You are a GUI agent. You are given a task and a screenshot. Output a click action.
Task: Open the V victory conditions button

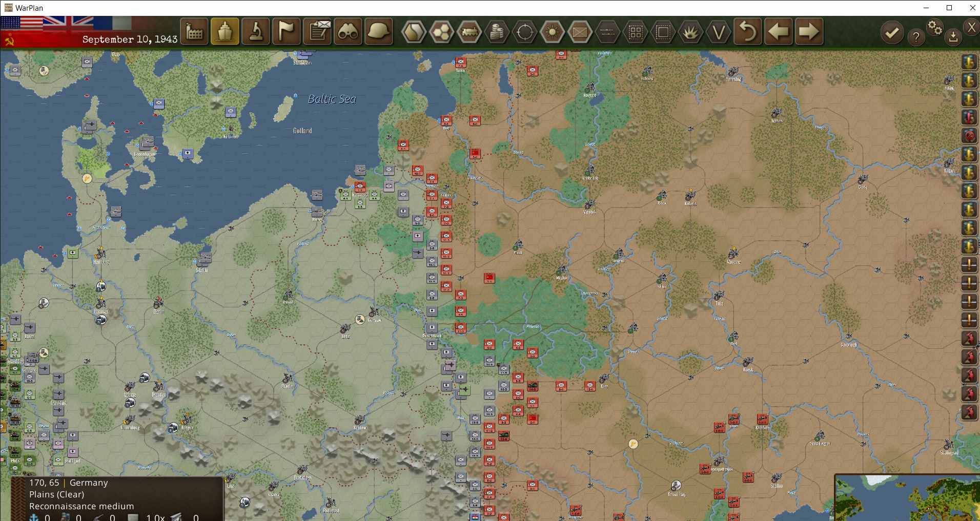pos(718,32)
